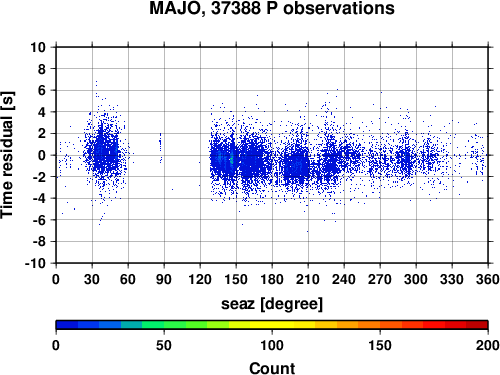Viewport: 500px width, 375px height.
Task: Click the 'seaz [degree]' x-axis label
Action: click(272, 303)
